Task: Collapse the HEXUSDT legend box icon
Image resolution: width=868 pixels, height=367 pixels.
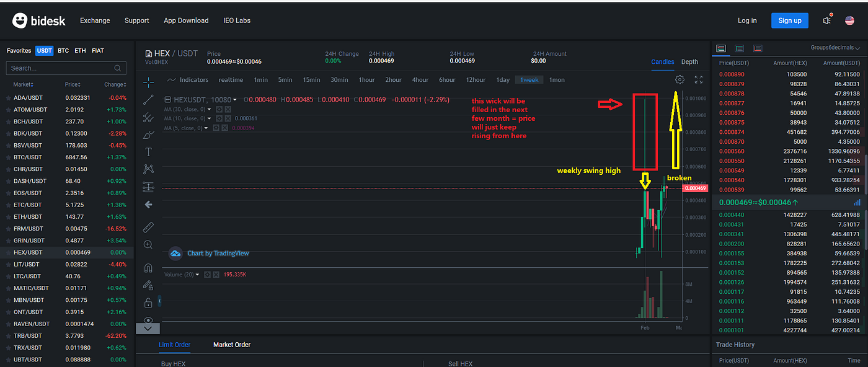Action: pos(167,100)
